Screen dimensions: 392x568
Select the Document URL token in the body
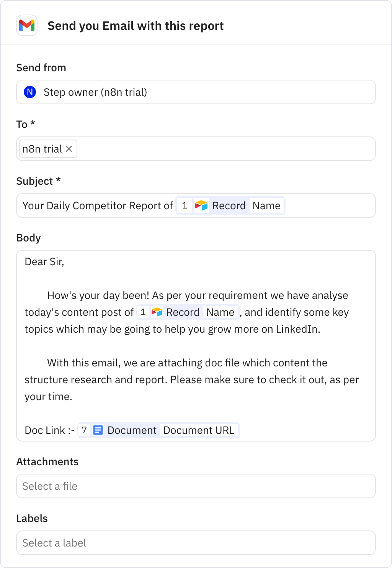(x=199, y=430)
